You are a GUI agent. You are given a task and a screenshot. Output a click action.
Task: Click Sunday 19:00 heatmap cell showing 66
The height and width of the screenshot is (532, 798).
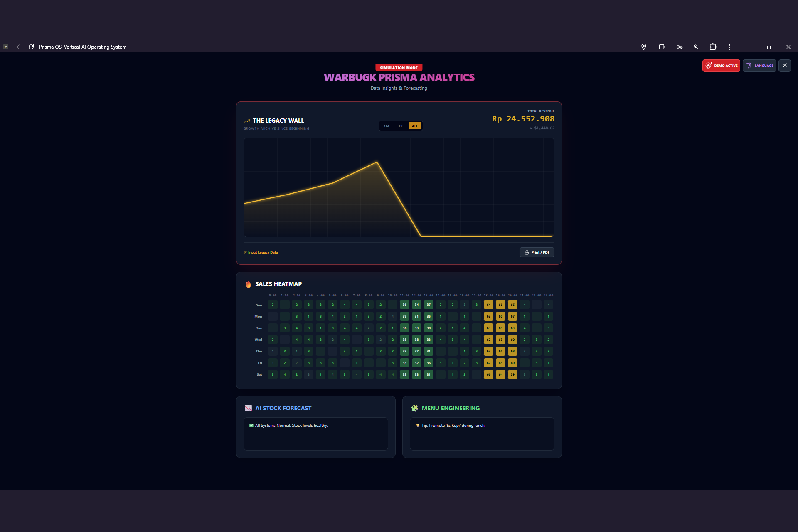pos(500,305)
